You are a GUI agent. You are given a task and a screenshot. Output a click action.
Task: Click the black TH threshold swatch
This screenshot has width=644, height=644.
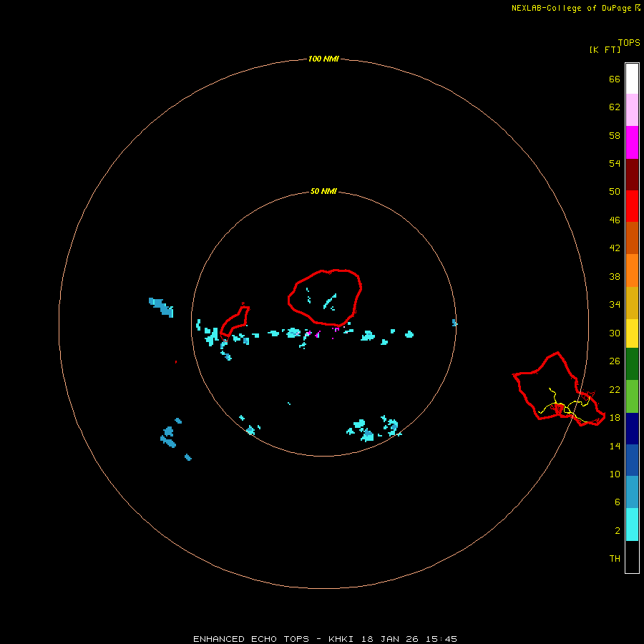coord(632,557)
